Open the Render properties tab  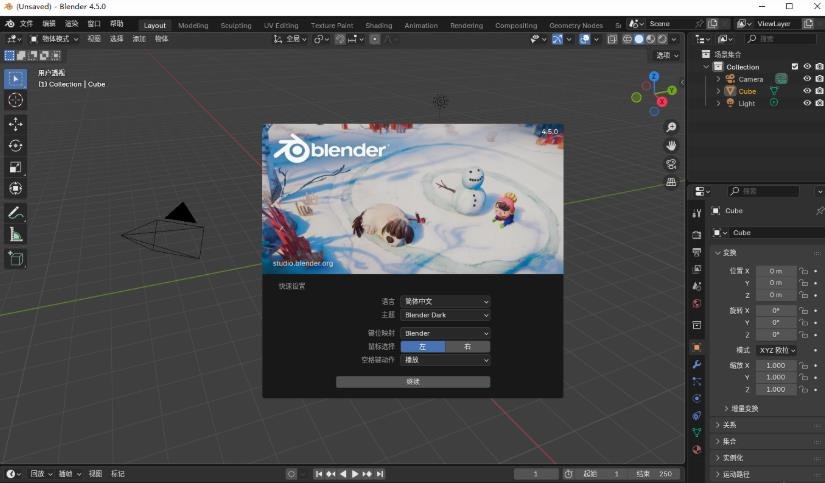click(697, 235)
